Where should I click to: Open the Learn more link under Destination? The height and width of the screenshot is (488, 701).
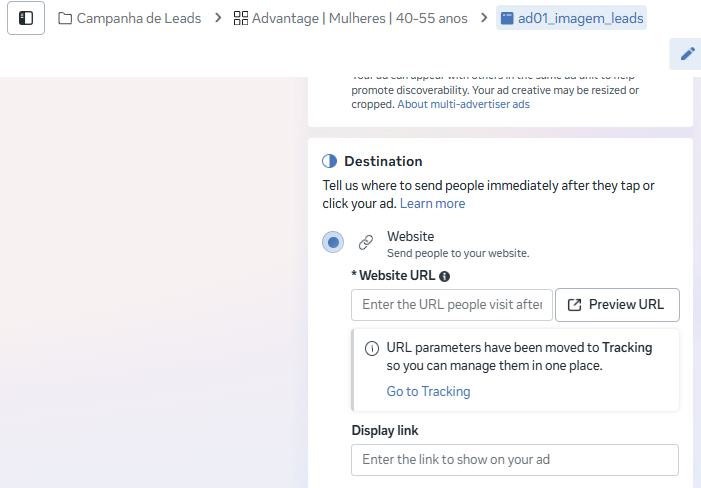[432, 203]
